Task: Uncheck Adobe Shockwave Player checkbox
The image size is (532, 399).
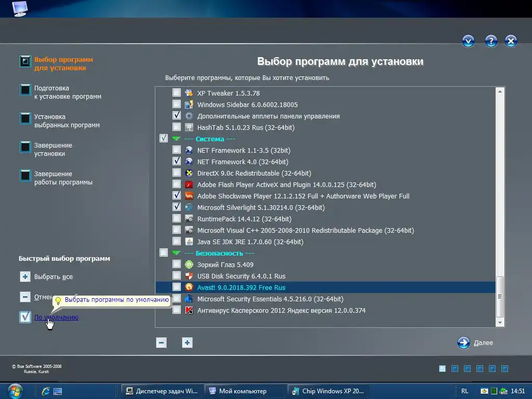Action: coord(177,195)
